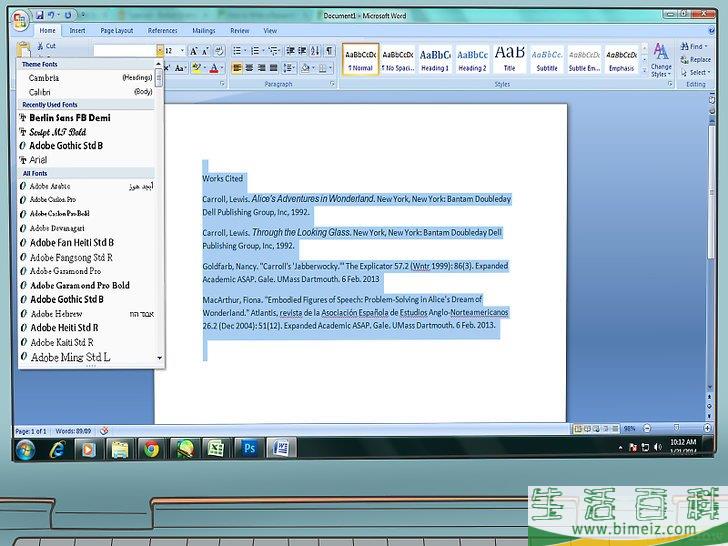Increase the paragraph indent
This screenshot has width=728, height=546.
click(302, 51)
